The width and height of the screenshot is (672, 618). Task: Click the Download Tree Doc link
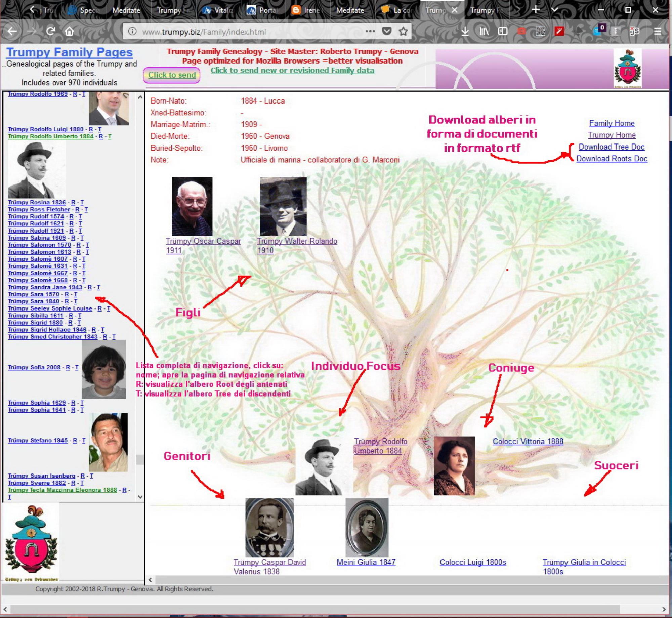tap(612, 147)
